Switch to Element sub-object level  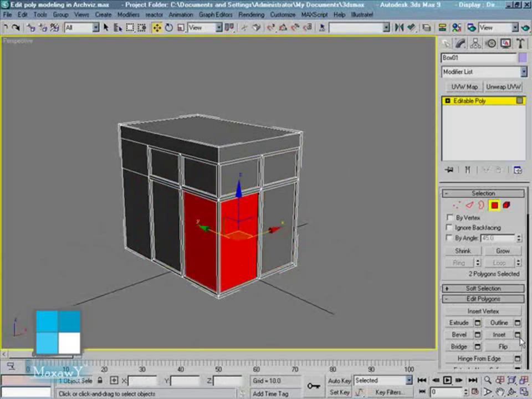point(506,205)
